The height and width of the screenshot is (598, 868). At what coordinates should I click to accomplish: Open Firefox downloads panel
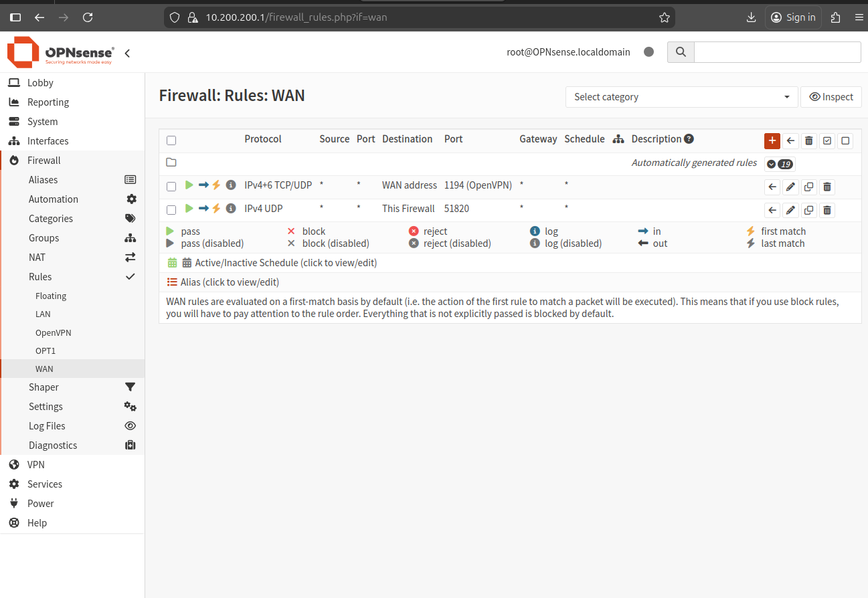751,17
